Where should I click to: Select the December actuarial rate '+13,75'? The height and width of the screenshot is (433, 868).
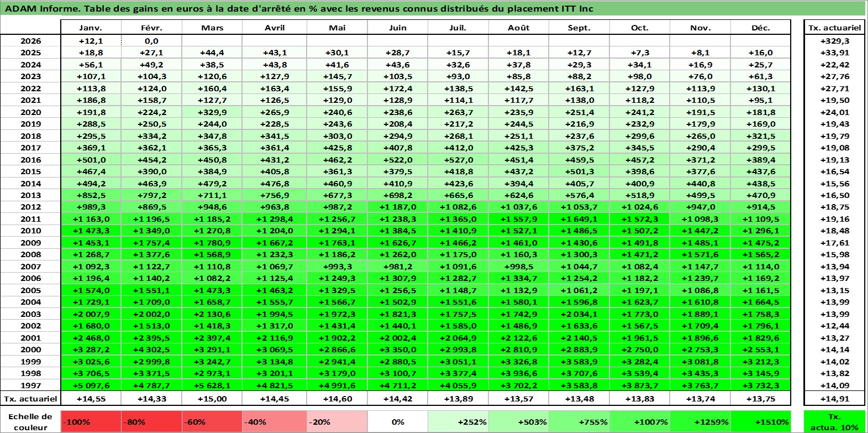(761, 399)
